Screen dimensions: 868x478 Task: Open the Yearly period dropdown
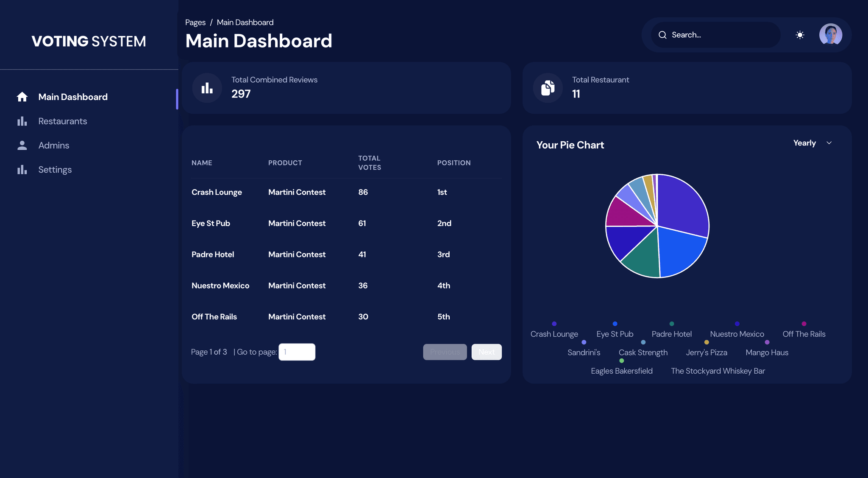click(x=804, y=143)
